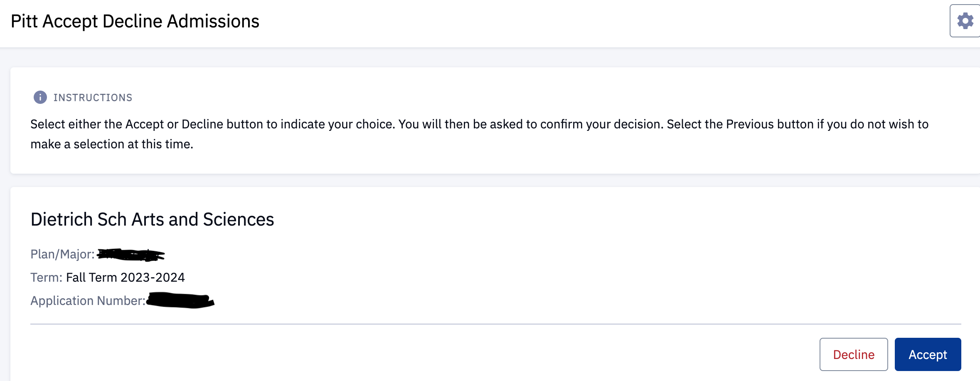This screenshot has width=980, height=381.
Task: Click the Instructions info icon
Action: pos(40,97)
